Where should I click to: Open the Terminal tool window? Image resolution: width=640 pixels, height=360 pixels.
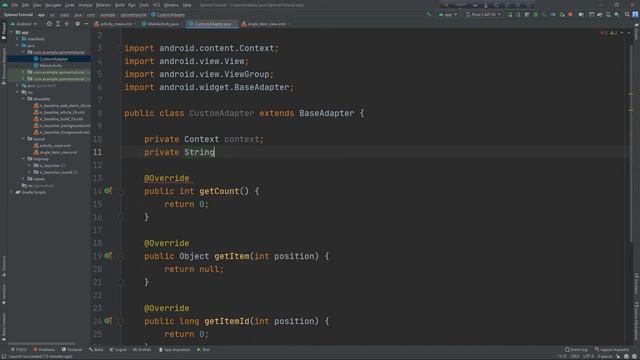(72, 350)
